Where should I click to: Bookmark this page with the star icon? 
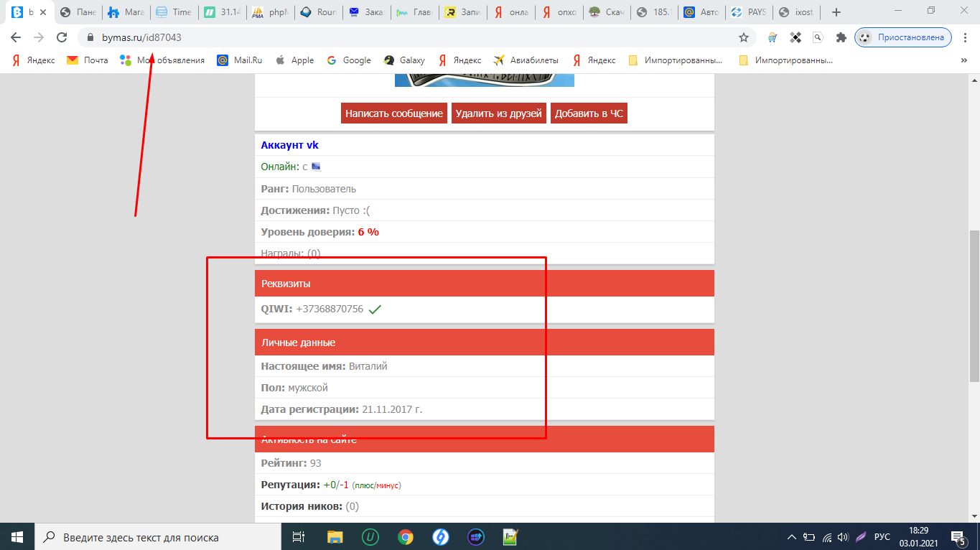[744, 37]
